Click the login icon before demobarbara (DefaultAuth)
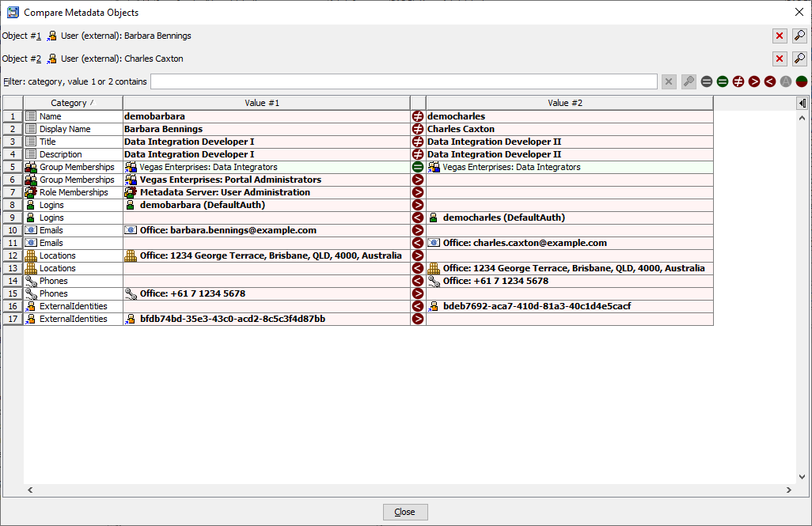The height and width of the screenshot is (526, 812). [131, 205]
